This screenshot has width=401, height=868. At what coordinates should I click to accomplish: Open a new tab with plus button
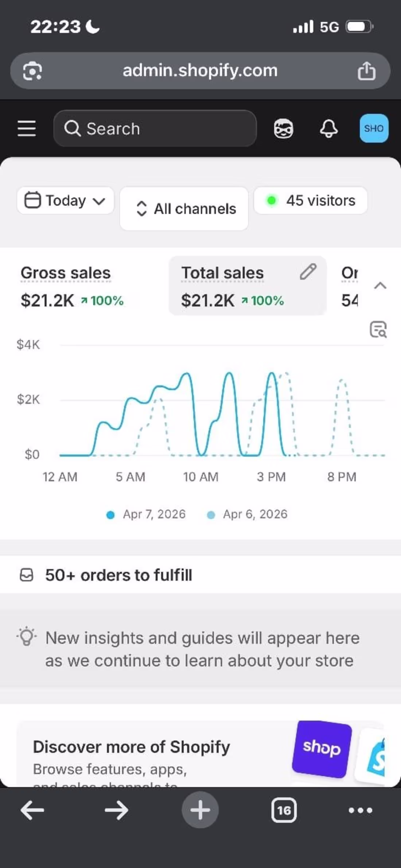tap(200, 810)
